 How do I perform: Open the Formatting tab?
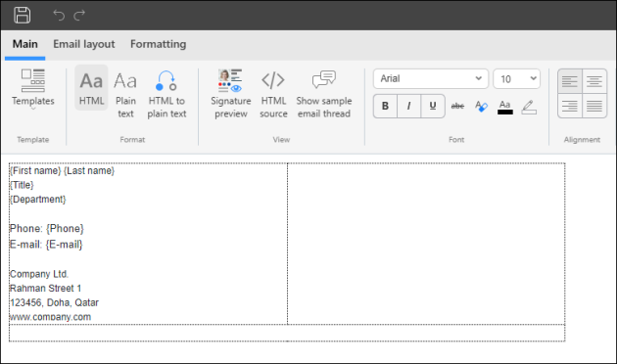pos(159,44)
